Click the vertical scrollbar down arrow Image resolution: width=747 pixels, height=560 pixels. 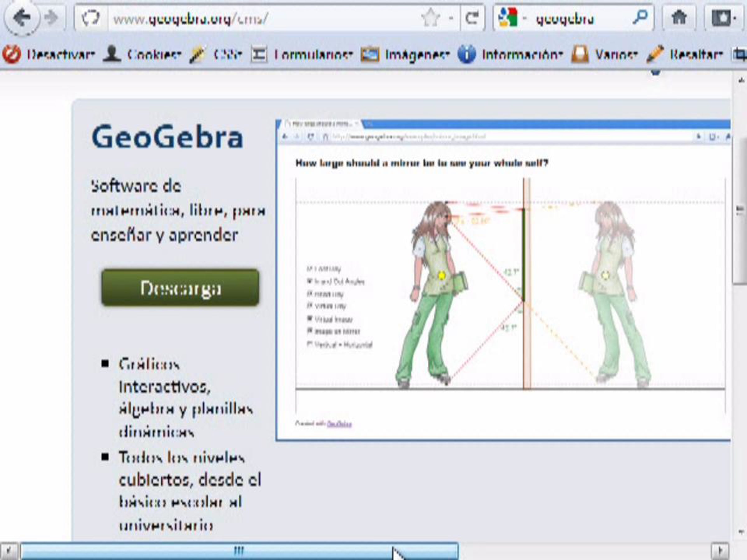[x=741, y=532]
